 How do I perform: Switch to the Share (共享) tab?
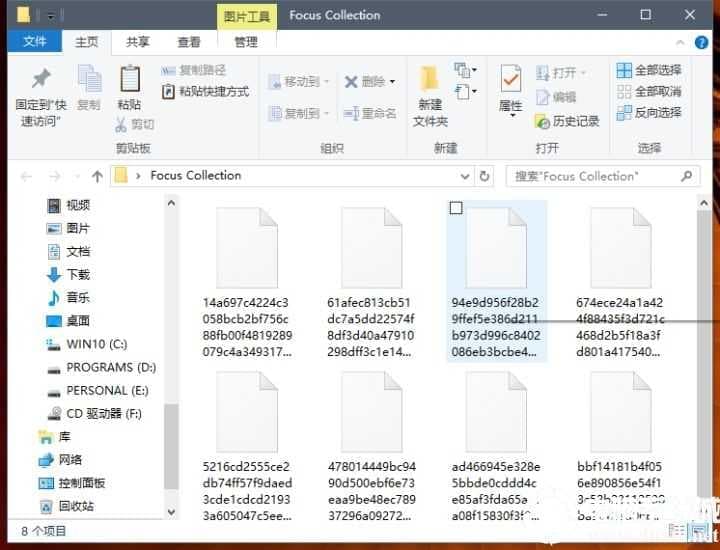138,42
